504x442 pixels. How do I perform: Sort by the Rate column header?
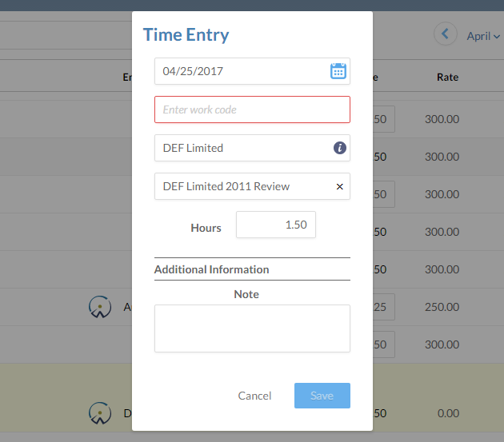click(x=447, y=78)
